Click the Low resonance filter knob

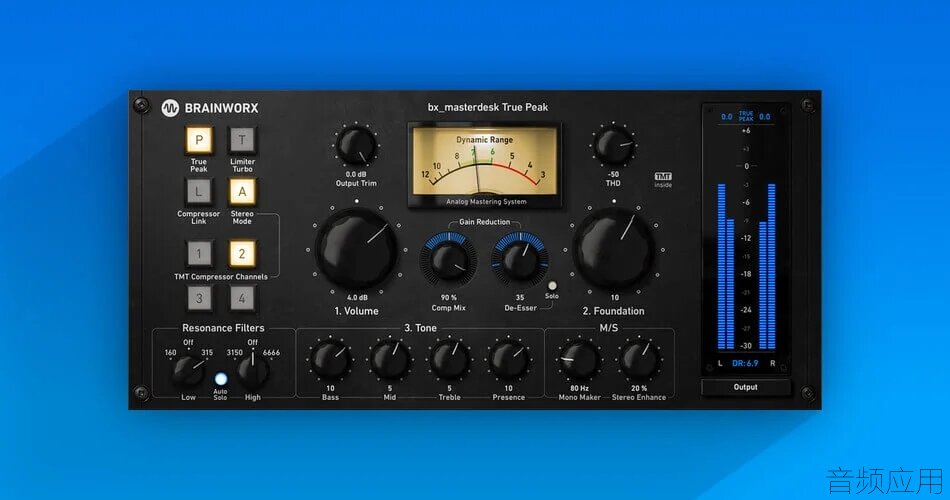(188, 372)
